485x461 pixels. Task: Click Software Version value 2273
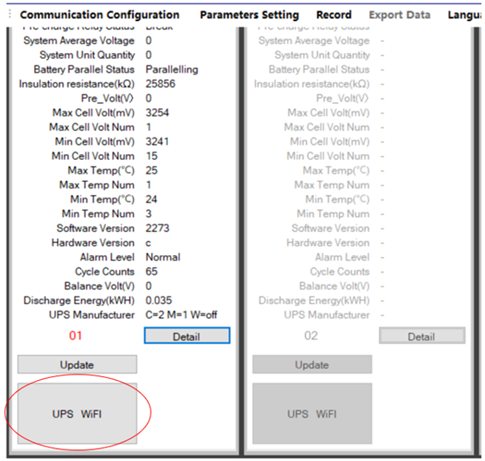(157, 228)
